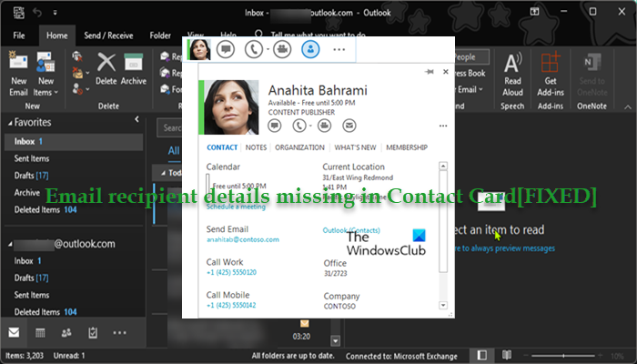Click the New Email button
The image size is (637, 364).
18,74
